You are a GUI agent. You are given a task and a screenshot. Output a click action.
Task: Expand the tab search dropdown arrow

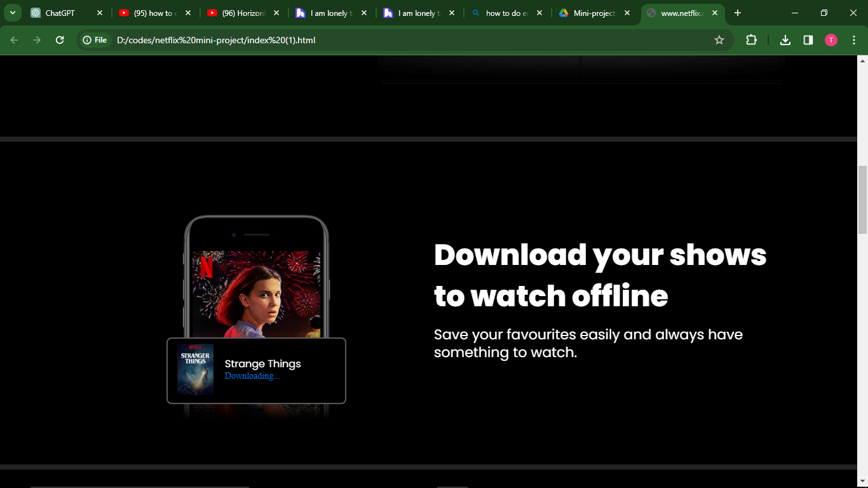click(12, 13)
